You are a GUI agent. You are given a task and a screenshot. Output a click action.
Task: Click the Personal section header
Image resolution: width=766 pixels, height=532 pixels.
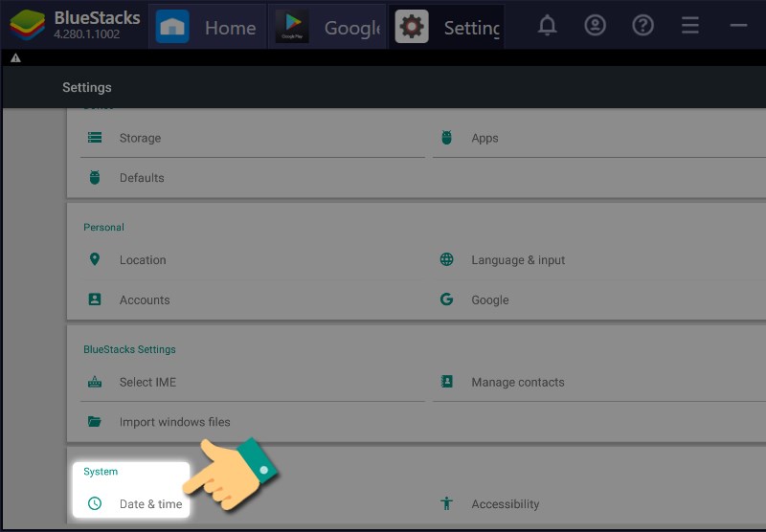click(x=103, y=227)
